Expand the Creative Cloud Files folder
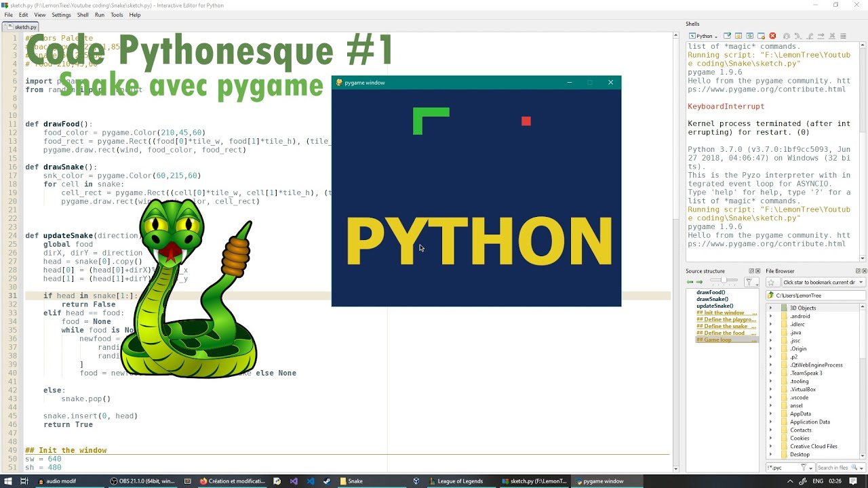This screenshot has width=868, height=488. tap(770, 446)
